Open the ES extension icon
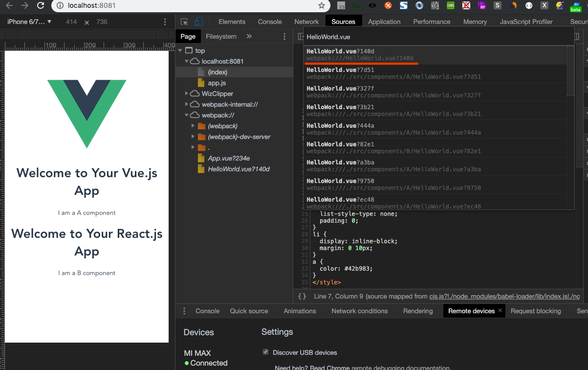This screenshot has width=588, height=370. [341, 6]
